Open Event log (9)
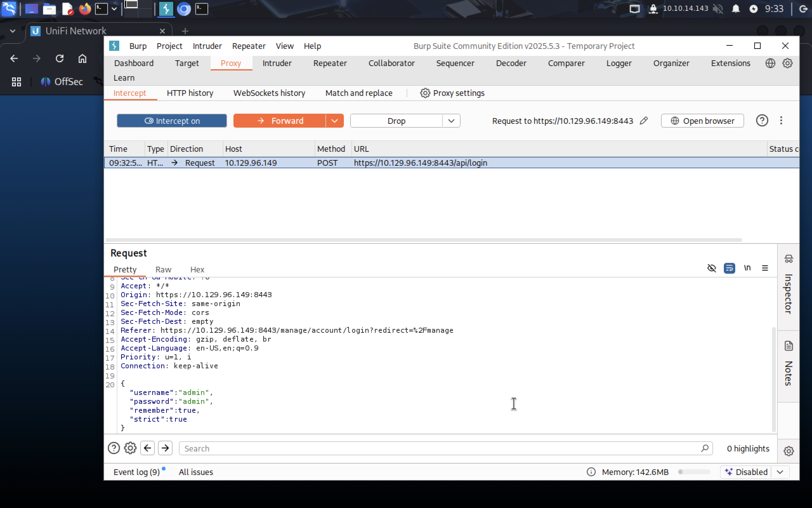Viewport: 812px width, 508px height. 137,472
